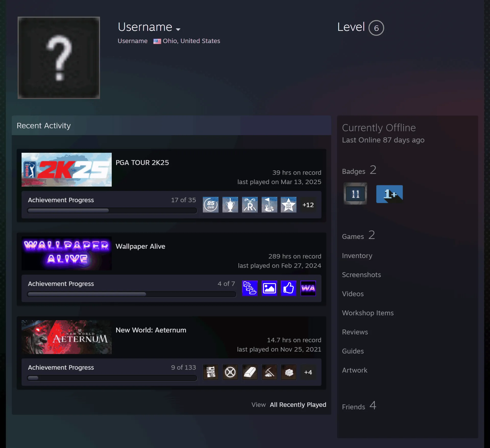Screen dimensions: 490x448
Task: Click the trophy cup achievement icon
Action: (230, 204)
